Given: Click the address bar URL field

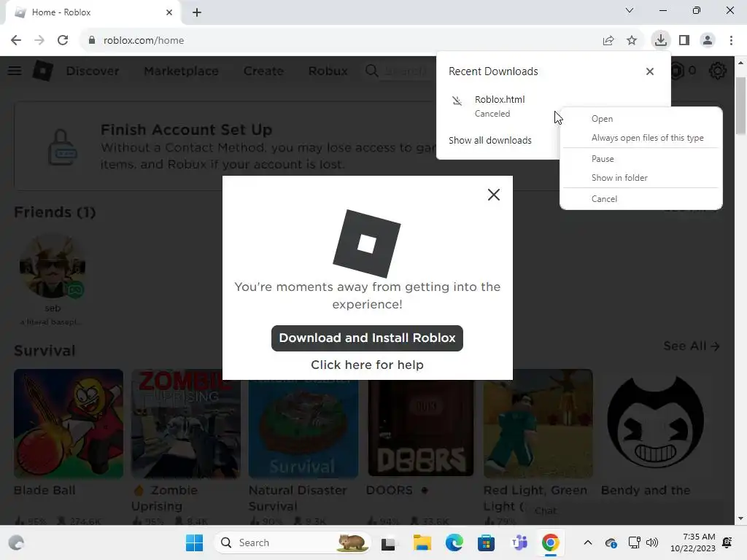Looking at the screenshot, I should [x=333, y=41].
